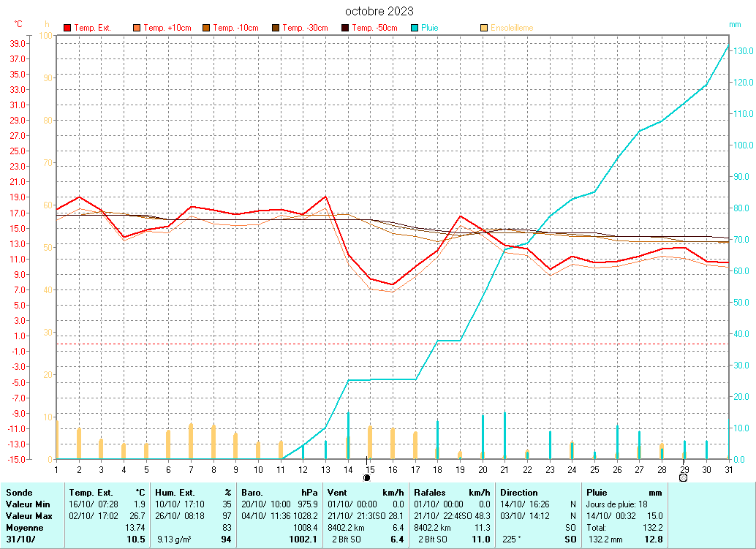Viewport: 756px width, 549px height.
Task: Select the Temp. -10cm legend label
Action: click(235, 28)
